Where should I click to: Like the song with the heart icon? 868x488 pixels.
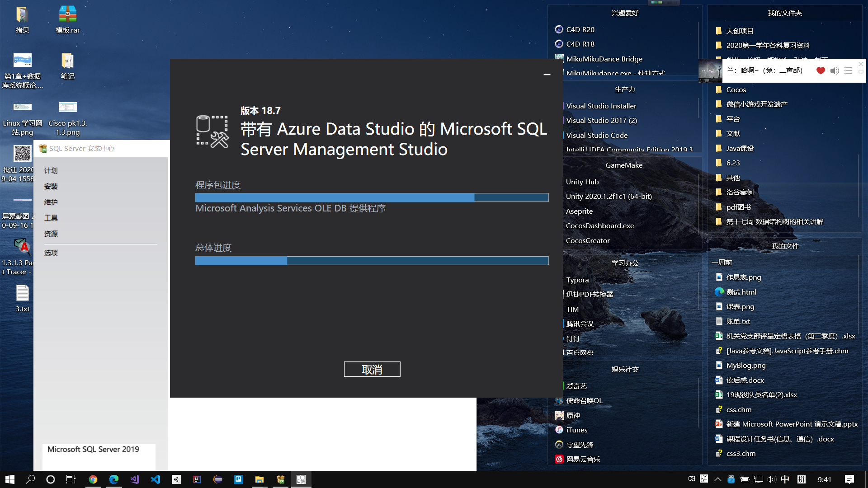click(821, 70)
